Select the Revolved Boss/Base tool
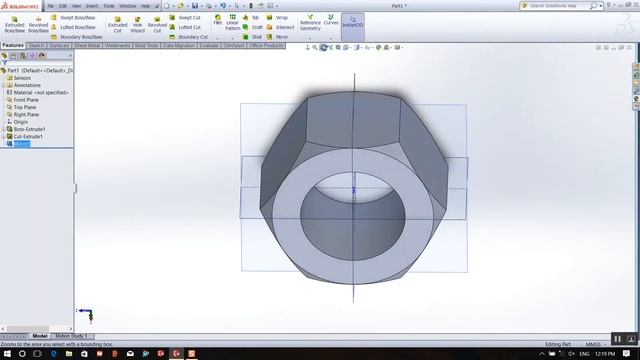Viewport: 640px width, 360px height. point(38,24)
